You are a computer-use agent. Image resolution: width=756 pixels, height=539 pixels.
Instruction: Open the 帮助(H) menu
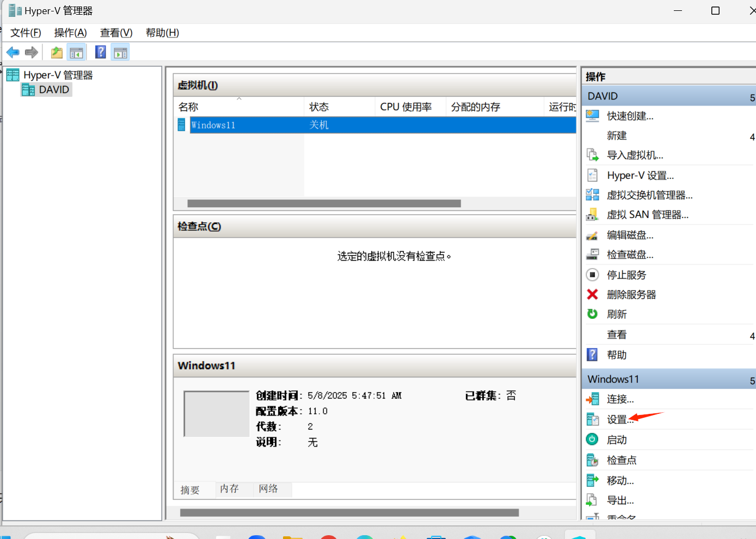pos(162,33)
